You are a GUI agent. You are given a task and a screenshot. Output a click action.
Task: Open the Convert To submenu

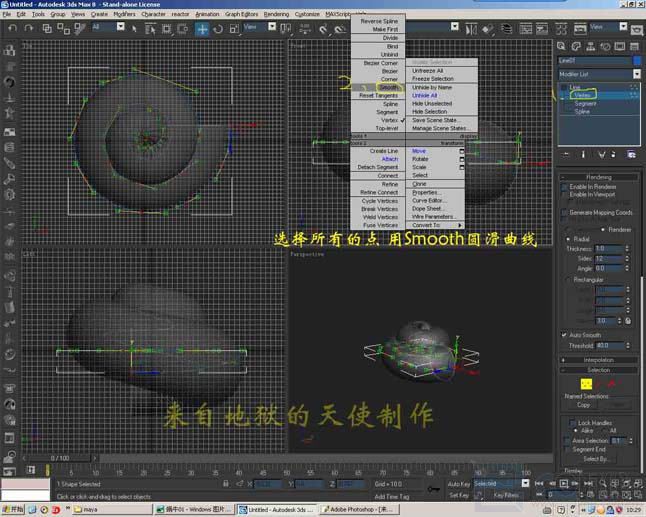point(435,225)
